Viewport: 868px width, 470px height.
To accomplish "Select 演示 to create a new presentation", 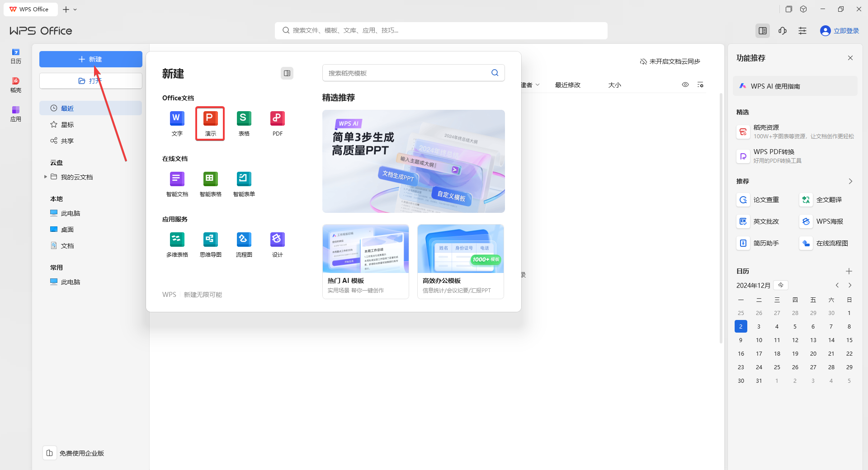I will pos(210,123).
